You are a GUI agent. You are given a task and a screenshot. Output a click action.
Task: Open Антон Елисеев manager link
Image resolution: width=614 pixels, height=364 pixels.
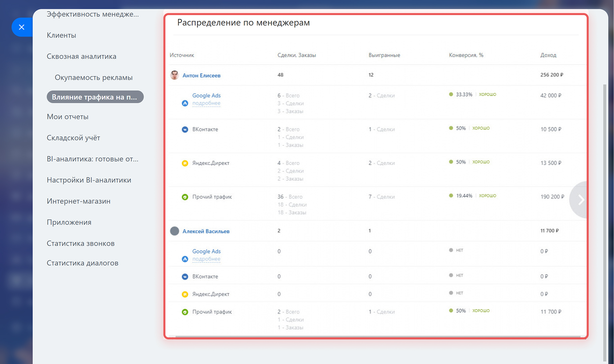[x=201, y=75]
